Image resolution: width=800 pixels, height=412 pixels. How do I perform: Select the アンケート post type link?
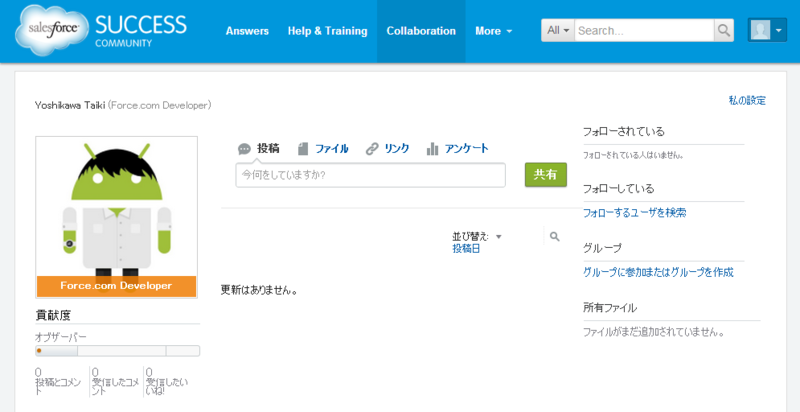[466, 149]
